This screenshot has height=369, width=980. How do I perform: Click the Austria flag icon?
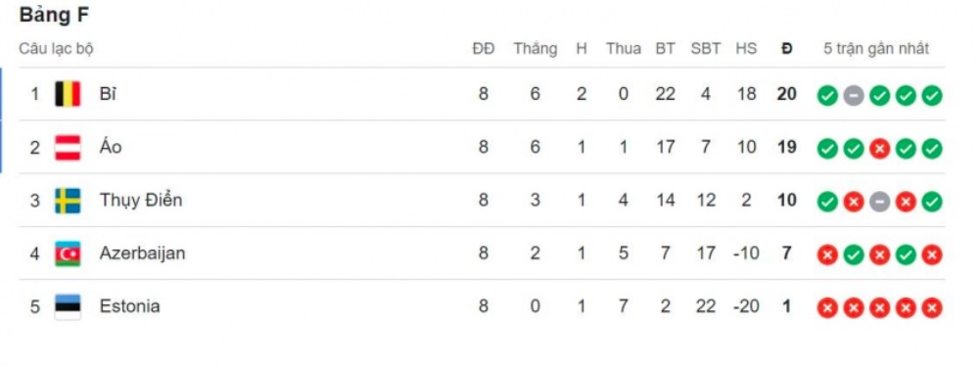pyautogui.click(x=67, y=148)
